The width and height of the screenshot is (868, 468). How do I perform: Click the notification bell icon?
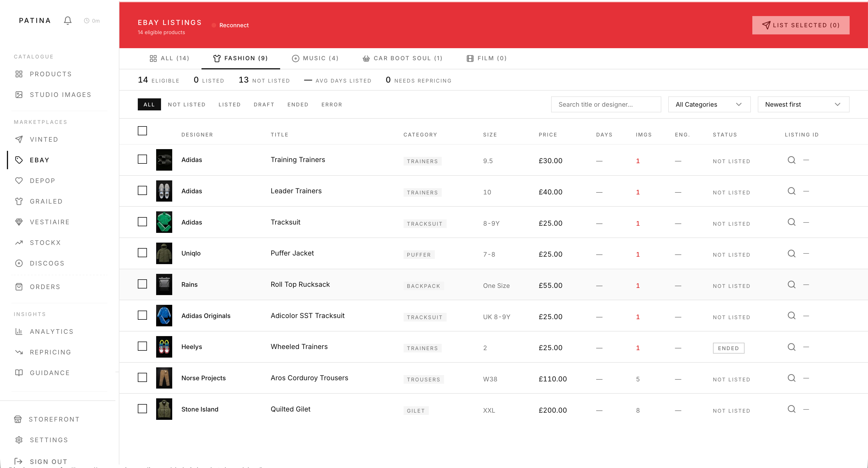click(67, 20)
